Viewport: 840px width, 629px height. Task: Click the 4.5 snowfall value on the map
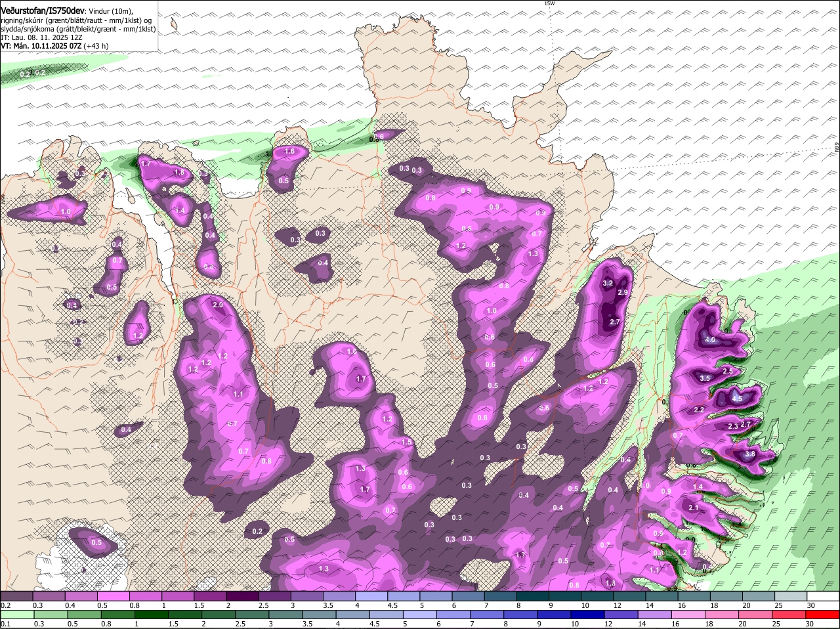[736, 399]
